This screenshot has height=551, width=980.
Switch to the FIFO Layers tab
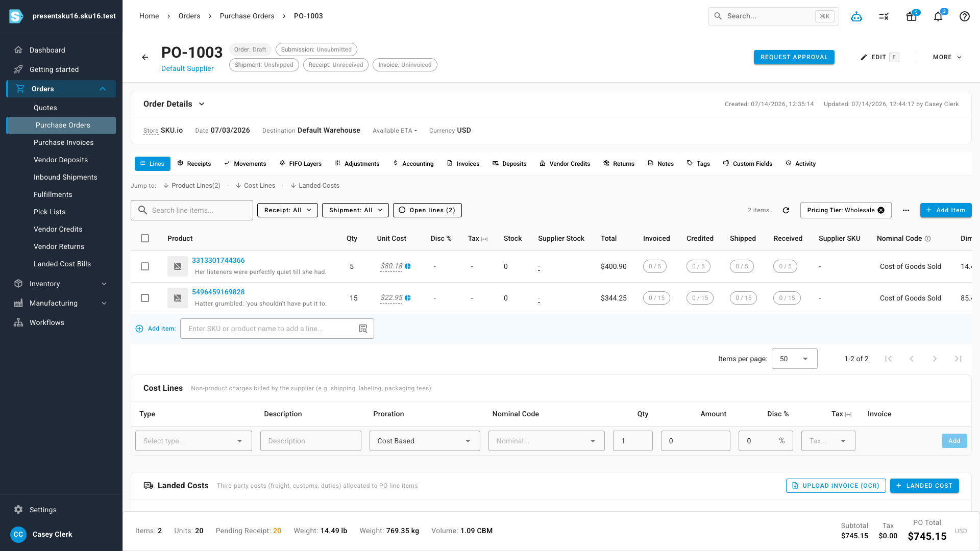coord(301,164)
